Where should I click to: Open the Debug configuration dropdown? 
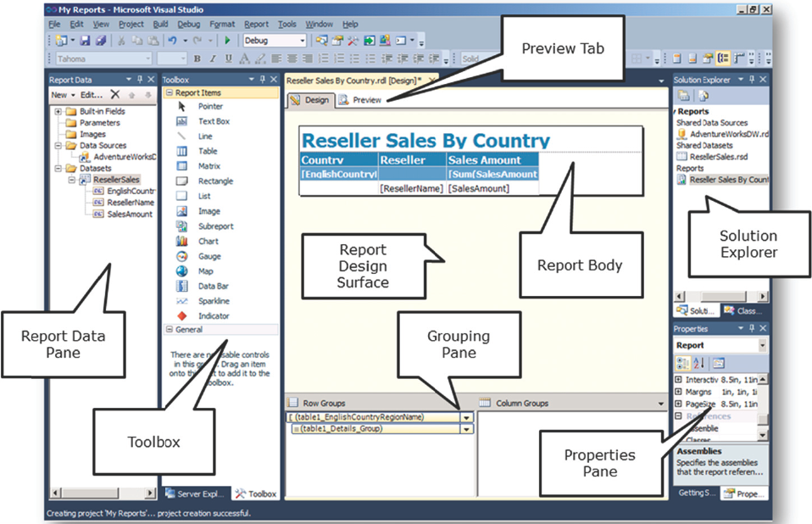[302, 41]
